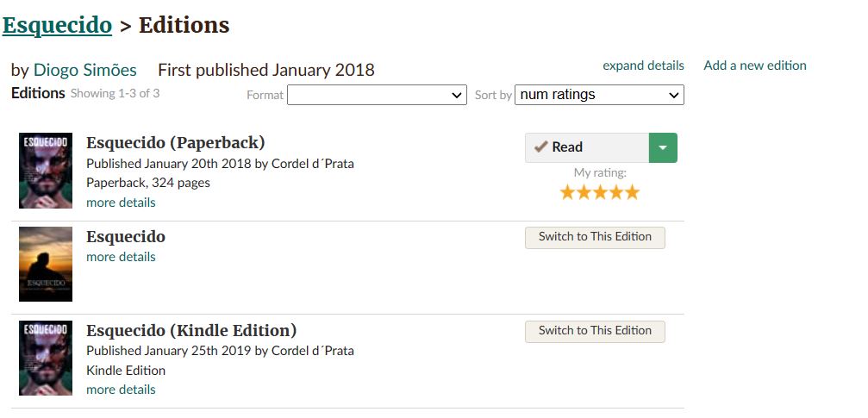Image resolution: width=868 pixels, height=418 pixels.
Task: Click the Paperback edition cover thumbnail
Action: click(x=46, y=171)
